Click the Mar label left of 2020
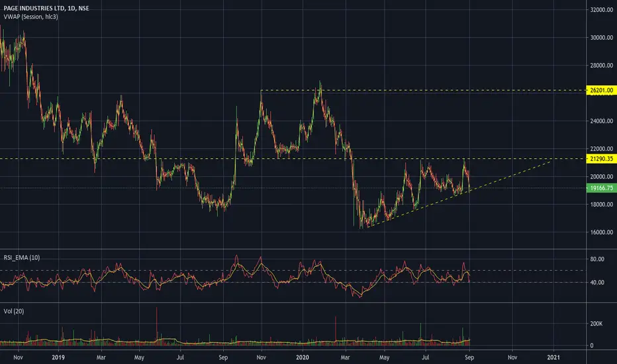 [x=101, y=357]
